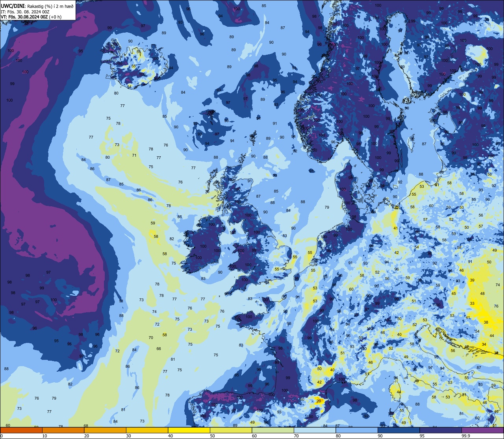Click the 50–60% pale yellow legend swatch
This screenshot has width=504, height=439.
coord(231,430)
